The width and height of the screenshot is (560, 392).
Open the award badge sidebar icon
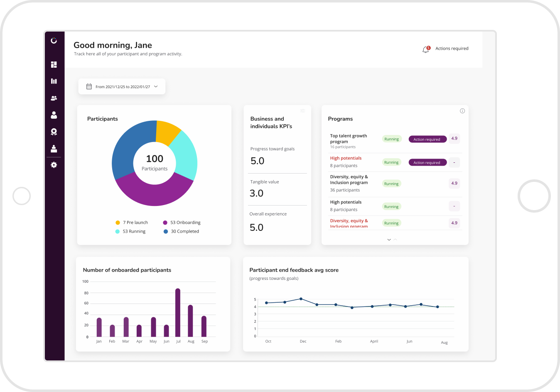[x=54, y=132]
